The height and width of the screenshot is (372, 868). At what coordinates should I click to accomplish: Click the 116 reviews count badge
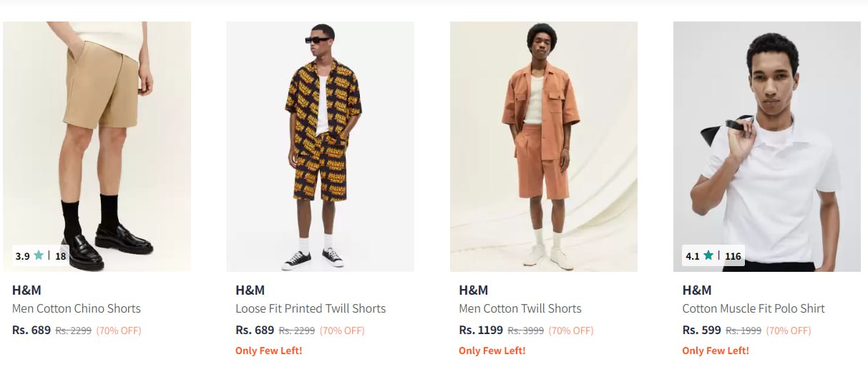coord(733,256)
